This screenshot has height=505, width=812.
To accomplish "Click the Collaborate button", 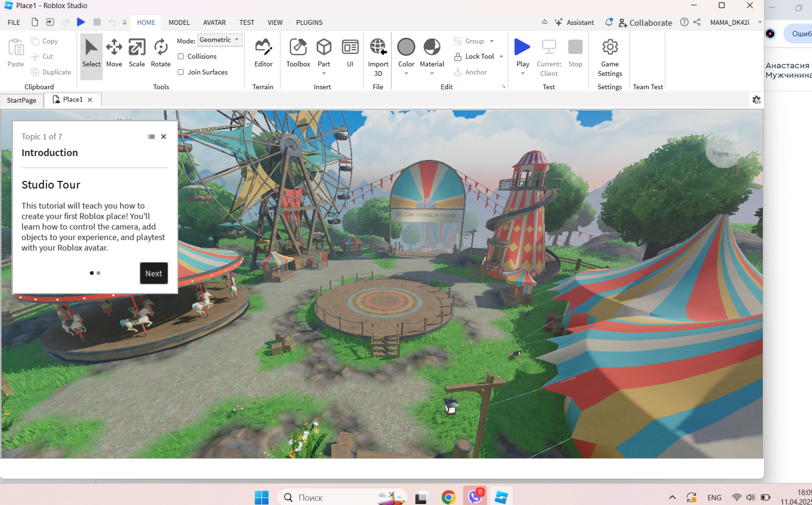I will (645, 23).
